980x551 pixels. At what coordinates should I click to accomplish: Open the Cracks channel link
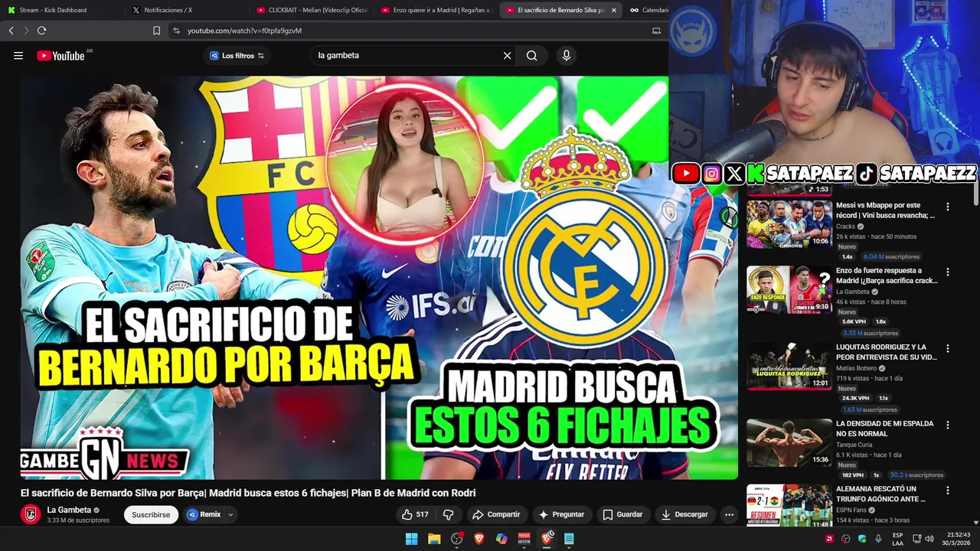pos(845,227)
